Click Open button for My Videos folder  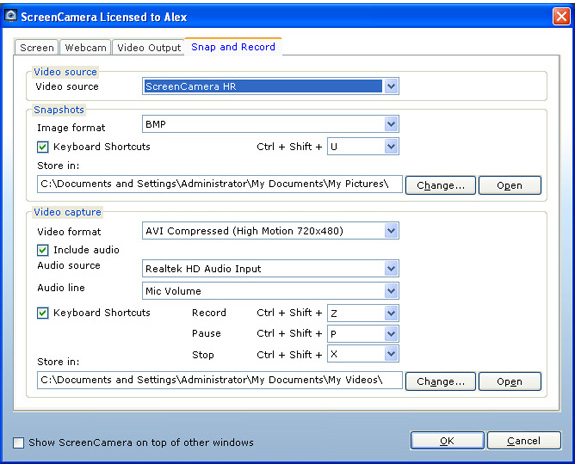(x=510, y=381)
